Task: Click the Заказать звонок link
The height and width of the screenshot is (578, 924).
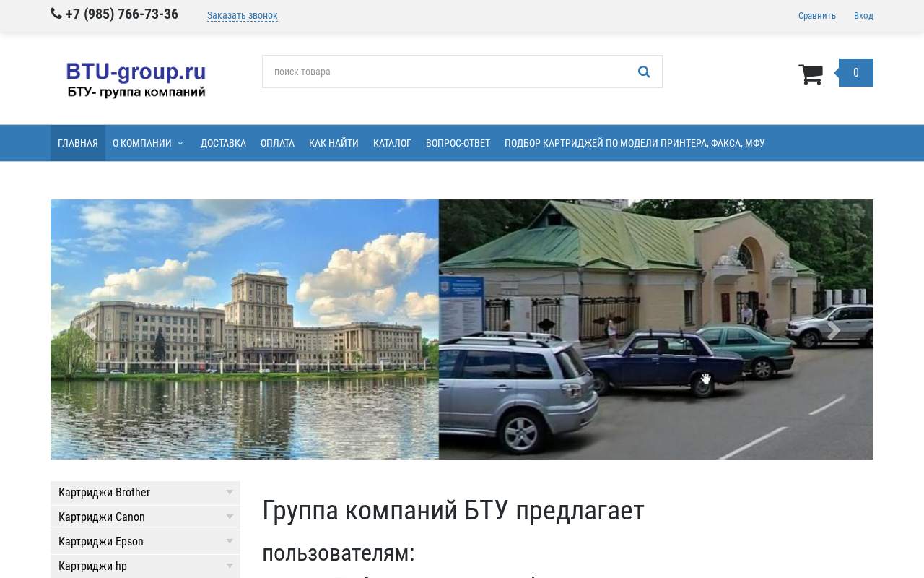Action: click(243, 16)
